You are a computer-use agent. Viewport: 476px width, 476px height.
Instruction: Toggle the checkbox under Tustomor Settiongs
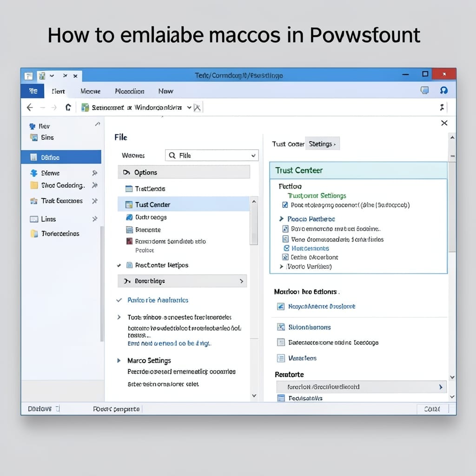[x=285, y=205]
